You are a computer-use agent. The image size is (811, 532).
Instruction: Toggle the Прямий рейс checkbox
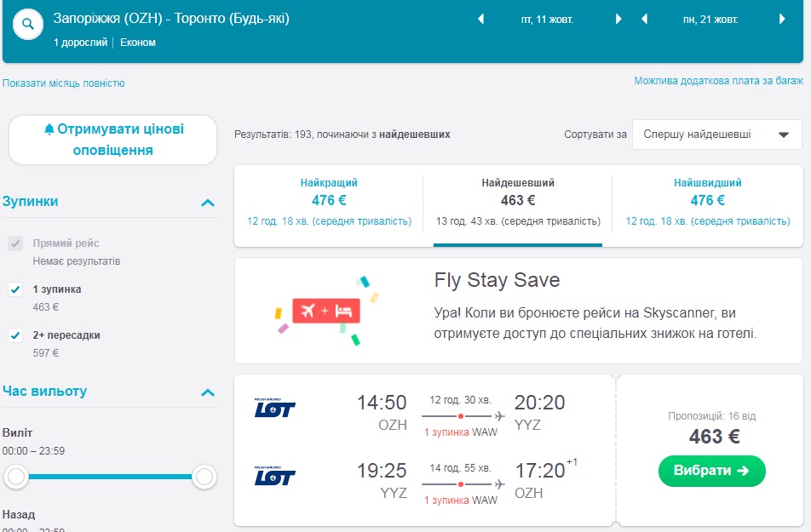(x=15, y=243)
